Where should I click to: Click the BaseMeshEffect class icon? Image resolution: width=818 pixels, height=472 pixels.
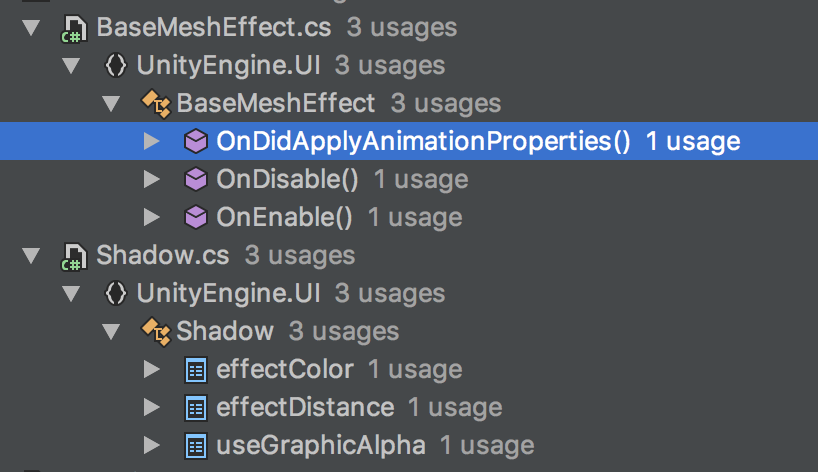[156, 104]
